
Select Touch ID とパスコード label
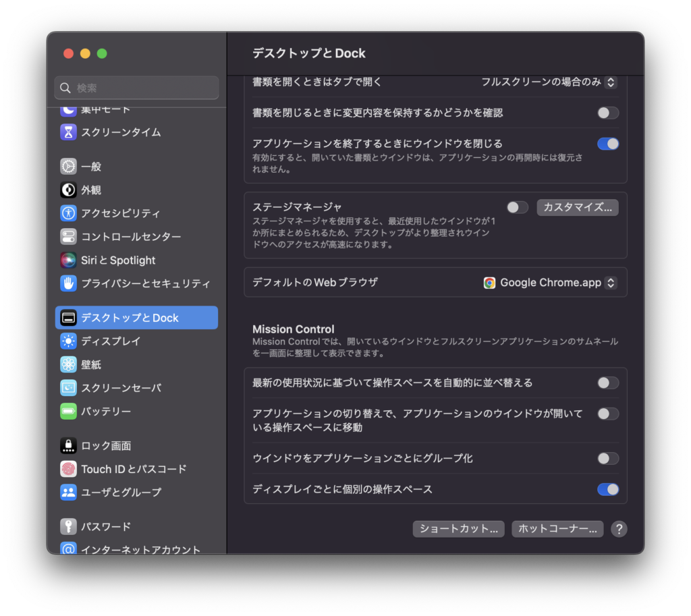(x=134, y=469)
